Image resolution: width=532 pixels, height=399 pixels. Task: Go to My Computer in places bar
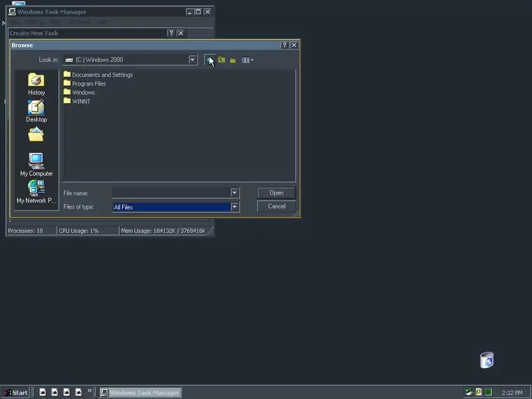[36, 165]
